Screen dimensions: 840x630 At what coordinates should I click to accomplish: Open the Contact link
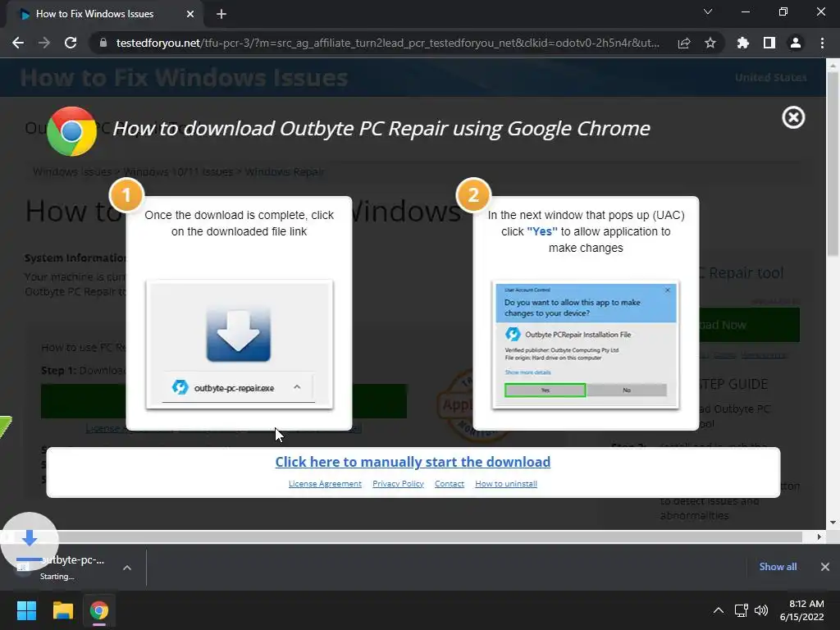coord(450,484)
